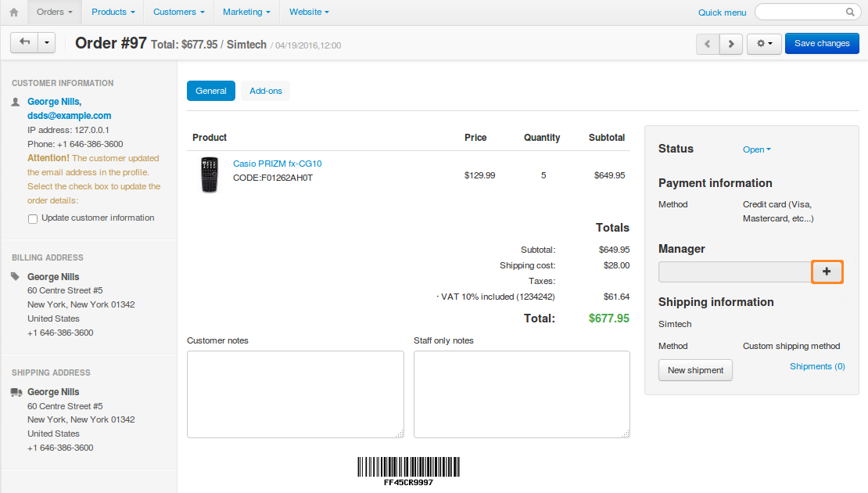Click the $28.00 shipping cost
Viewport: 868px width, 493px height.
tap(616, 265)
